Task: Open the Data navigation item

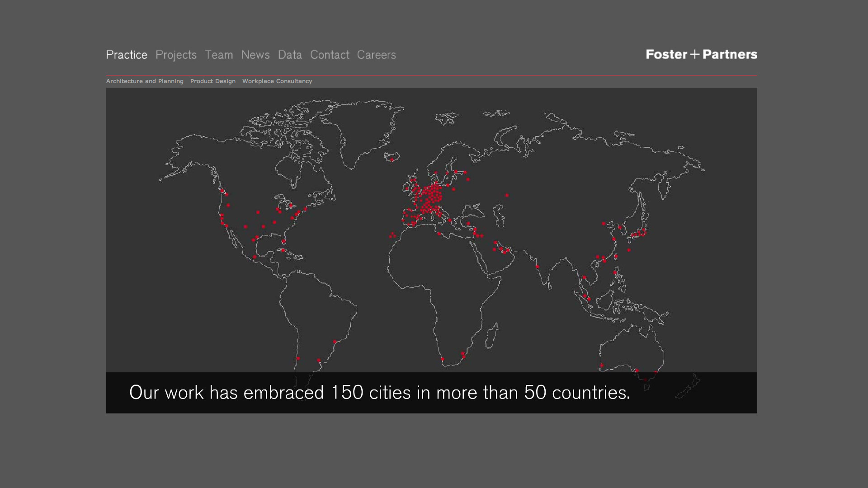Action: (x=290, y=55)
